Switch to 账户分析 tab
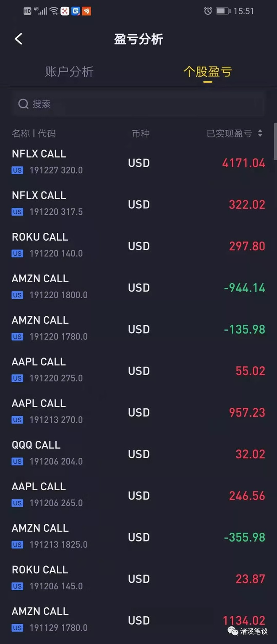Viewport: 277px width, 644px height. click(69, 71)
